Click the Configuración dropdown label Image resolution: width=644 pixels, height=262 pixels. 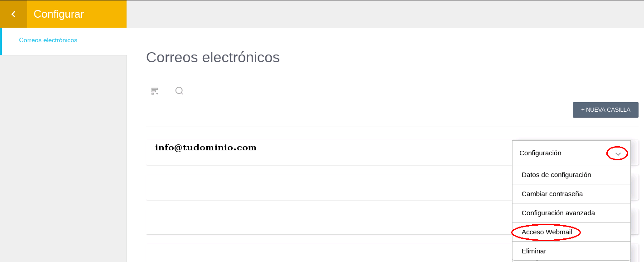tap(540, 153)
